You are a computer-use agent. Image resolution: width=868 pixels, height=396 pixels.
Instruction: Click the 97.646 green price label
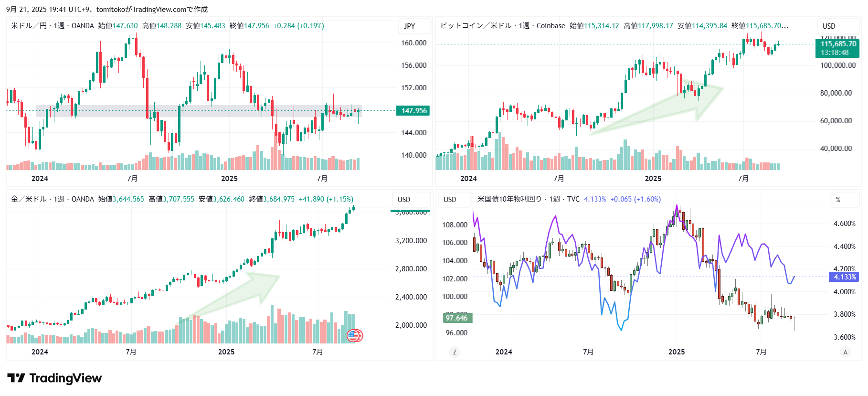(x=457, y=318)
